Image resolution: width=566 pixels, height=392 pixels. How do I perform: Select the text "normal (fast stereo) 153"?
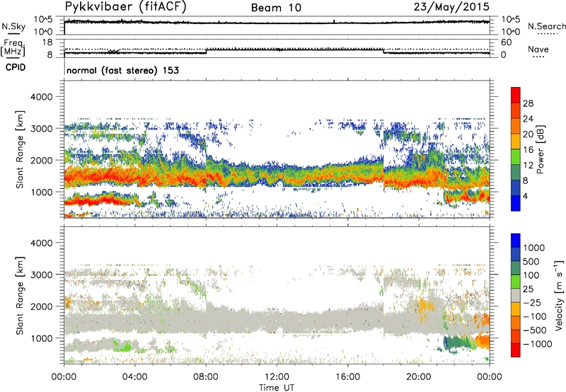[x=122, y=70]
